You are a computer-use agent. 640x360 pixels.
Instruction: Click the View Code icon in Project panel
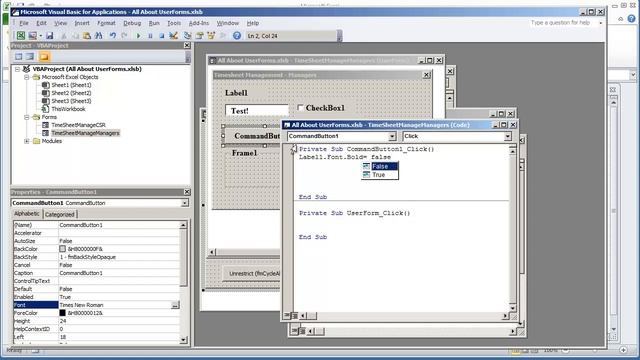click(x=19, y=56)
